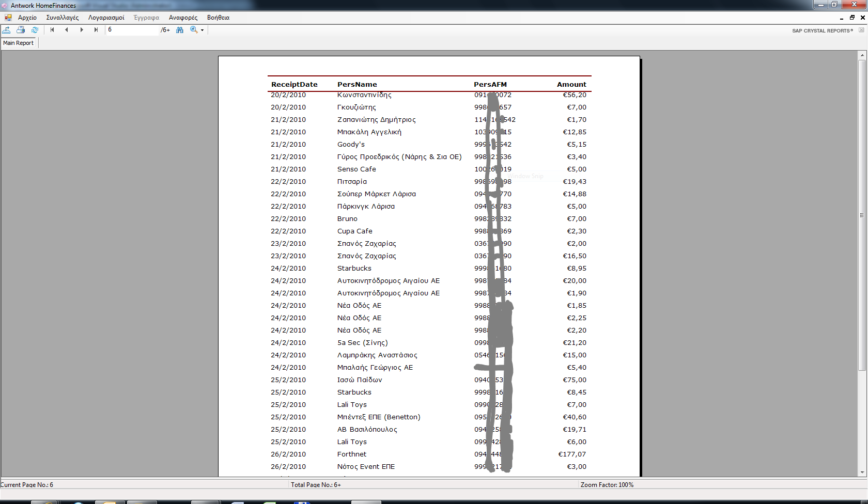The image size is (868, 504).
Task: Go to the first page of report
Action: point(52,30)
